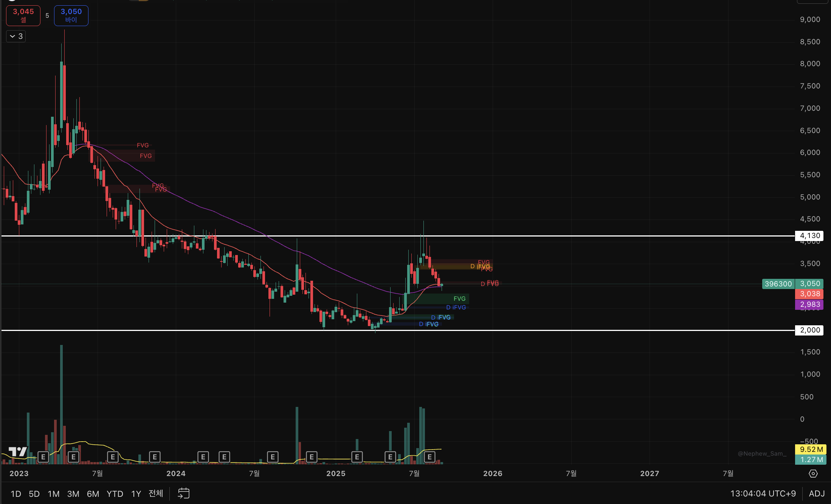The image size is (831, 504).
Task: Click the earnings marker right after July 2024
Action: pyautogui.click(x=273, y=457)
